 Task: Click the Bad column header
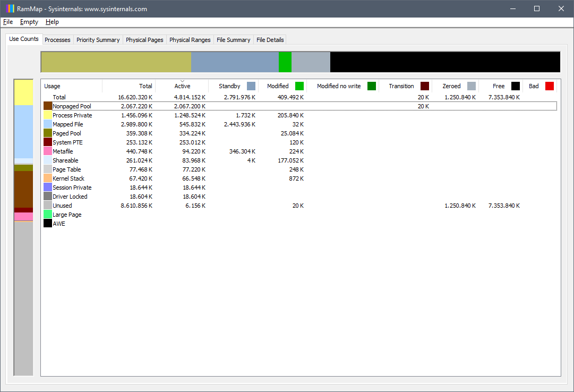click(x=539, y=86)
